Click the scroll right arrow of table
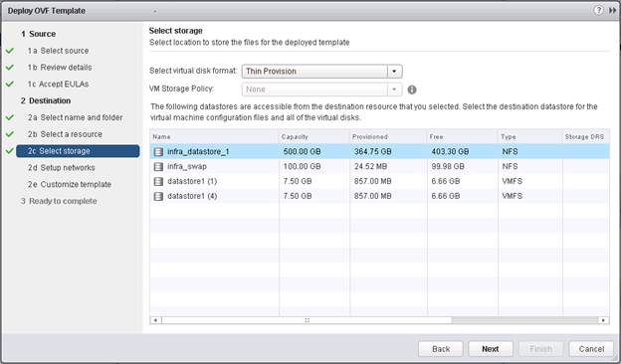 (x=603, y=320)
